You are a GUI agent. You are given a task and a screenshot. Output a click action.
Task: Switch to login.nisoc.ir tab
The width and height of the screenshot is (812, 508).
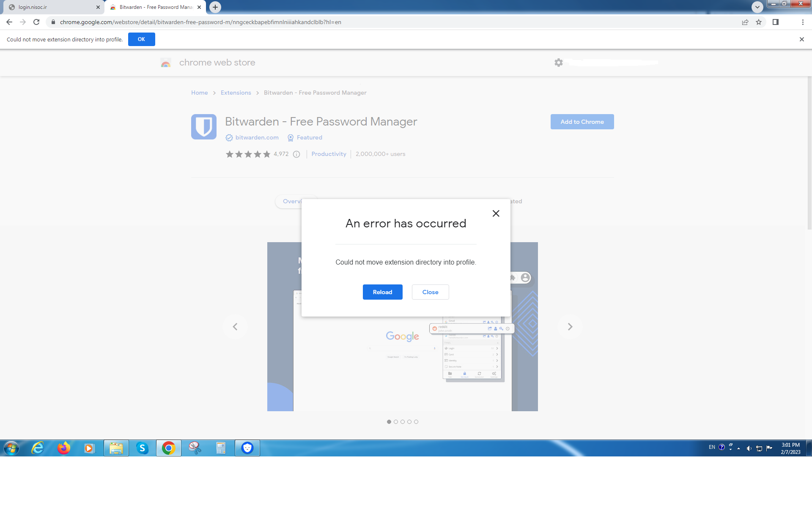pos(51,7)
